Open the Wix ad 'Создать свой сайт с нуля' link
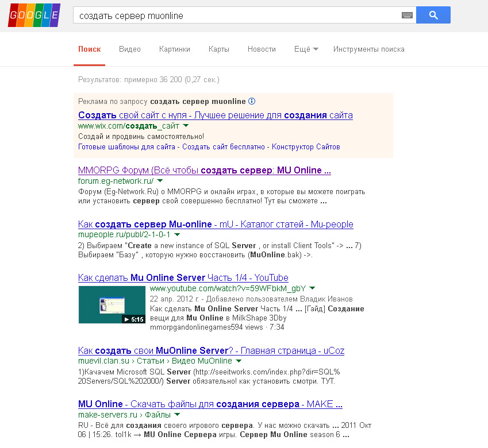 click(x=216, y=115)
